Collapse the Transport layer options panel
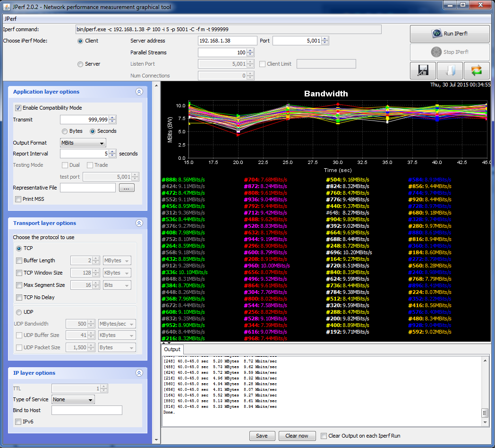The image size is (495, 448). point(139,223)
